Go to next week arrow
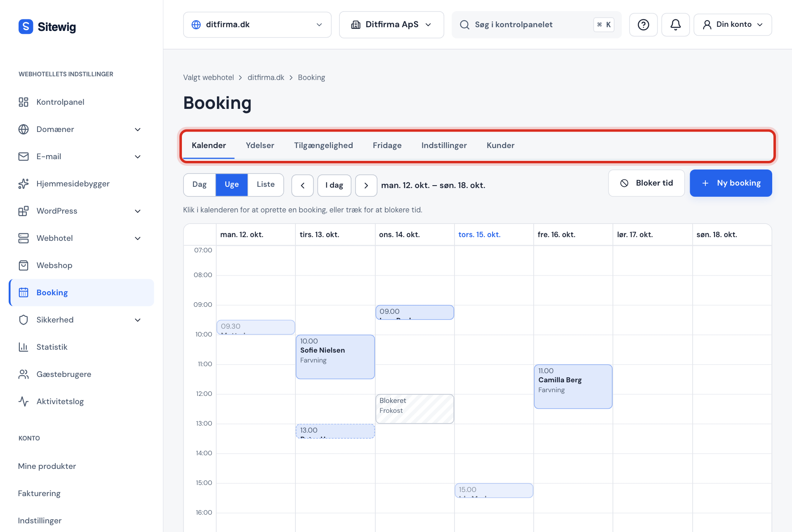Screen dimensions: 792x532 366,185
